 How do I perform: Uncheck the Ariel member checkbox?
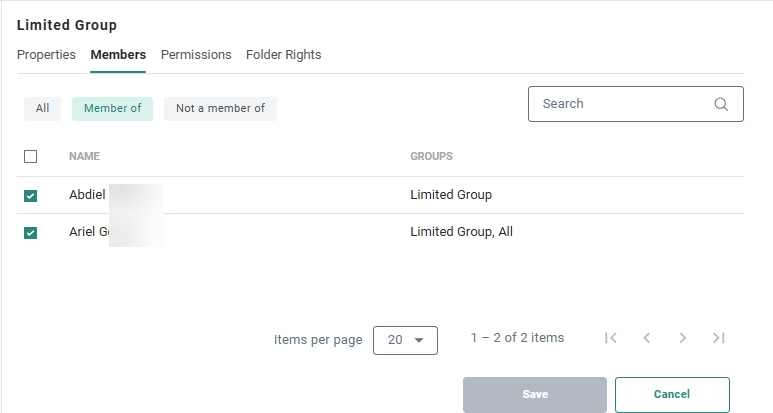click(x=30, y=233)
